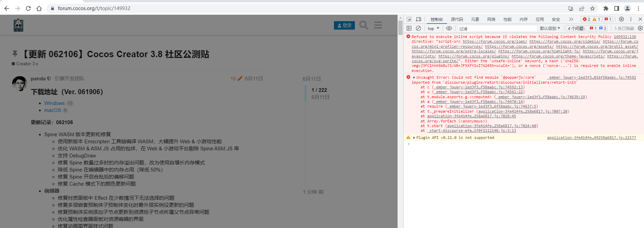
Task: Toggle the device toolbar emulation
Action: click(418, 19)
